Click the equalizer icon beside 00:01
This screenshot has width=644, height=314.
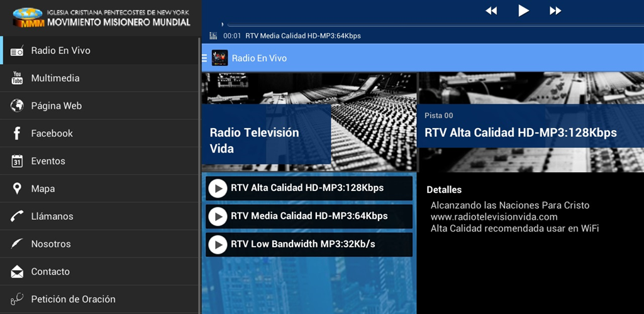(x=213, y=36)
